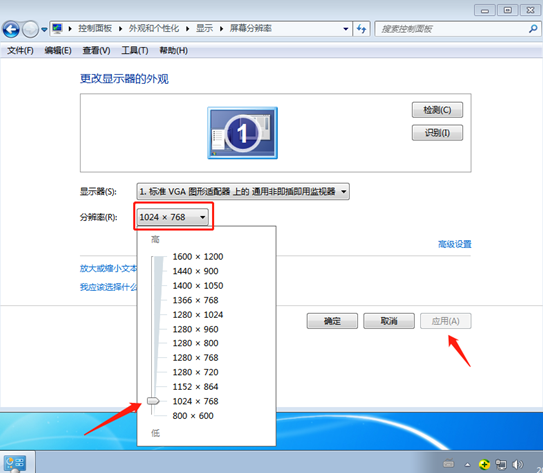Click the 搜索控制面板 search field

point(452,29)
